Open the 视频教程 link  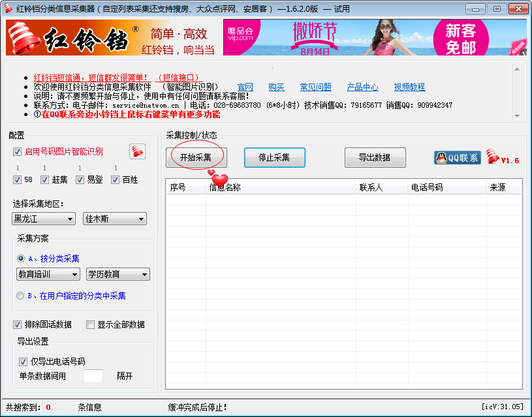[x=409, y=87]
